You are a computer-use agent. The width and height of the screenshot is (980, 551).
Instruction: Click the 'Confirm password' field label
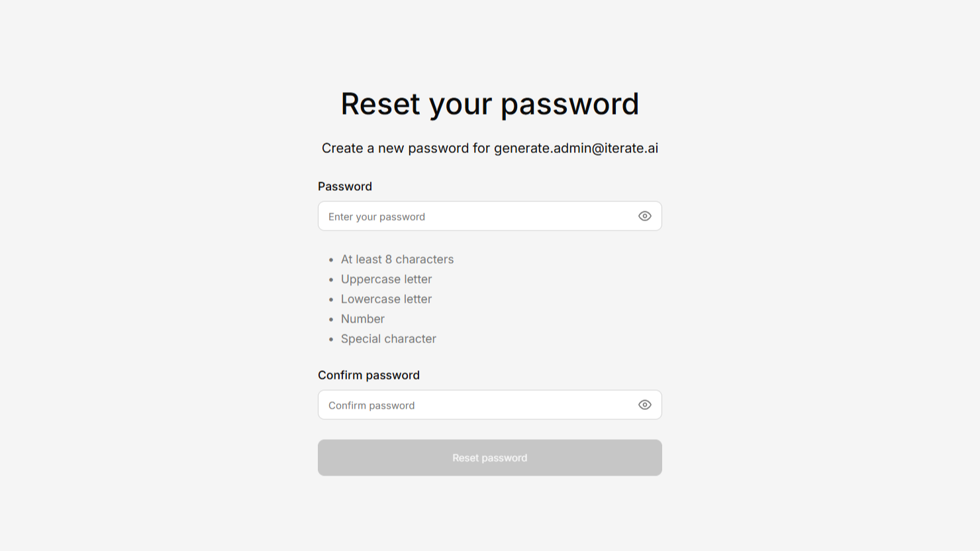(x=368, y=376)
